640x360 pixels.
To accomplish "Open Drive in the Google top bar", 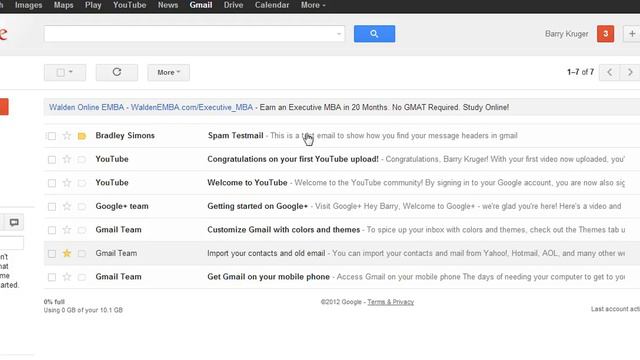I will [x=233, y=5].
